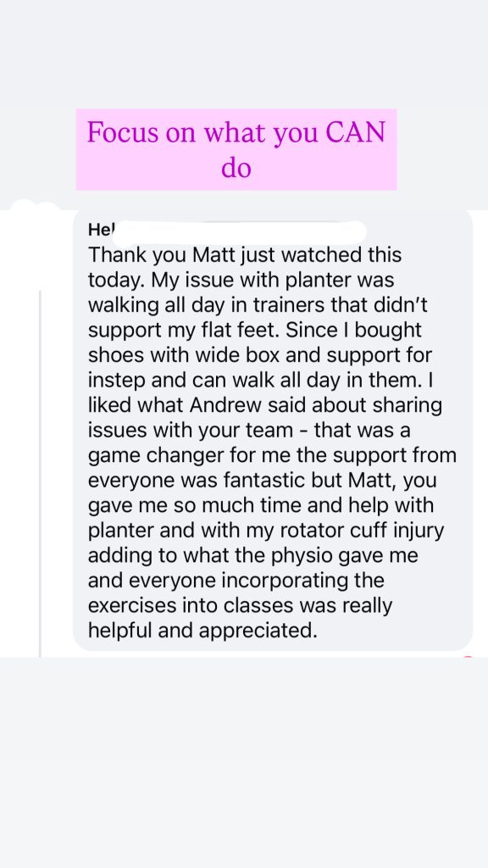Click the pink 'Focus on what you CAN do' banner

(236, 149)
